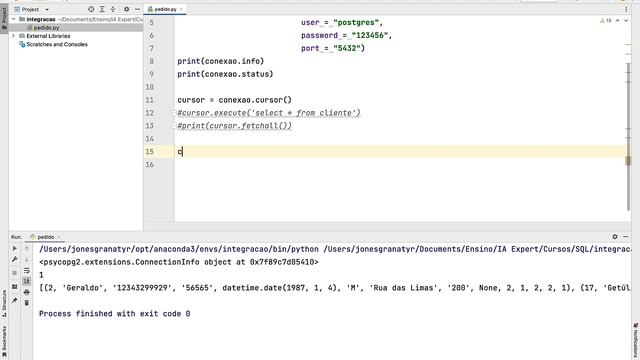This screenshot has width=640, height=360.
Task: Go to previous highlighted problem arrow
Action: pyautogui.click(x=618, y=20)
